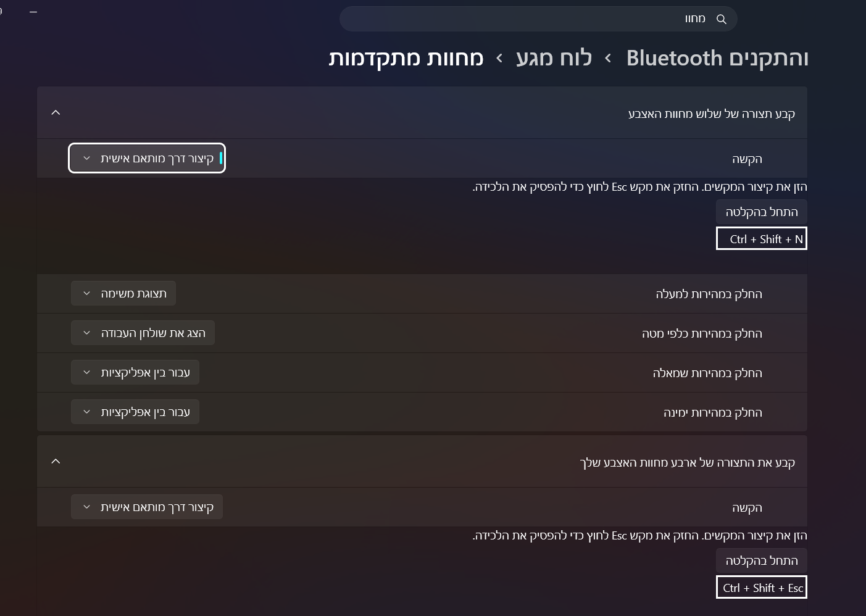Click into the settings search field
866x616 pixels.
(525, 19)
